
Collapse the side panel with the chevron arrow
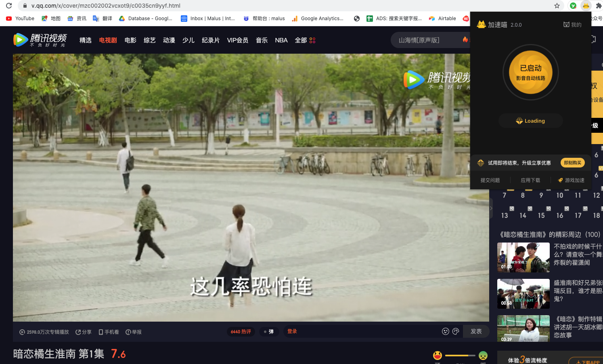pyautogui.click(x=491, y=209)
